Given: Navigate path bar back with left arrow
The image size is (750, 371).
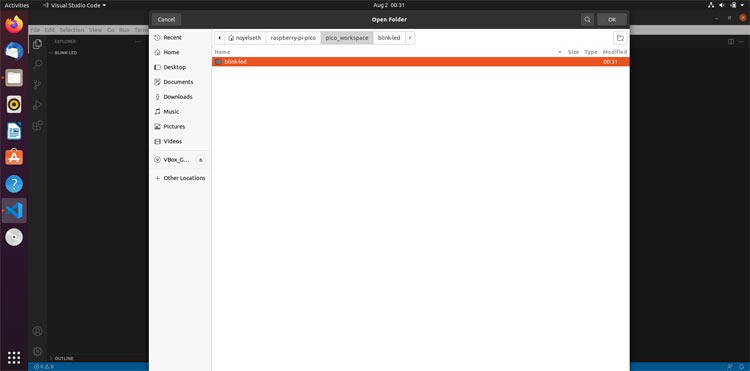Looking at the screenshot, I should coord(219,38).
